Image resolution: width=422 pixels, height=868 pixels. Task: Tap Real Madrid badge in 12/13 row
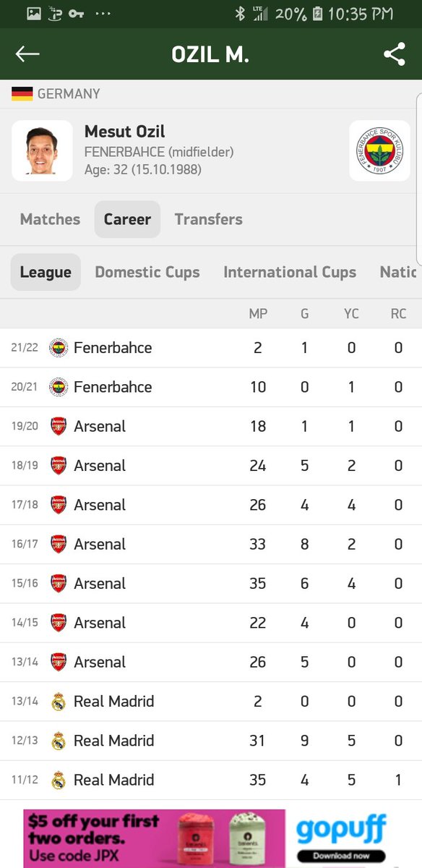58,741
